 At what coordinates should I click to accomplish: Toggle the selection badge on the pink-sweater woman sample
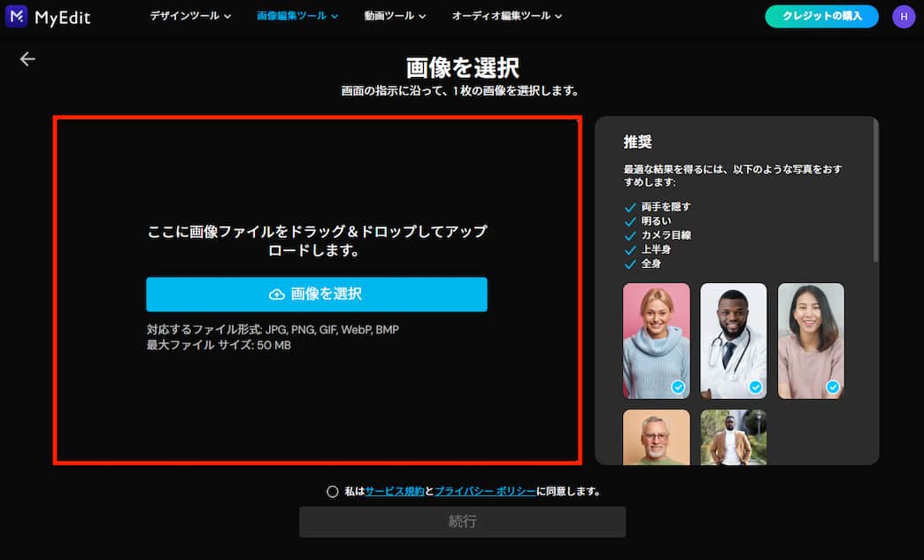(834, 387)
